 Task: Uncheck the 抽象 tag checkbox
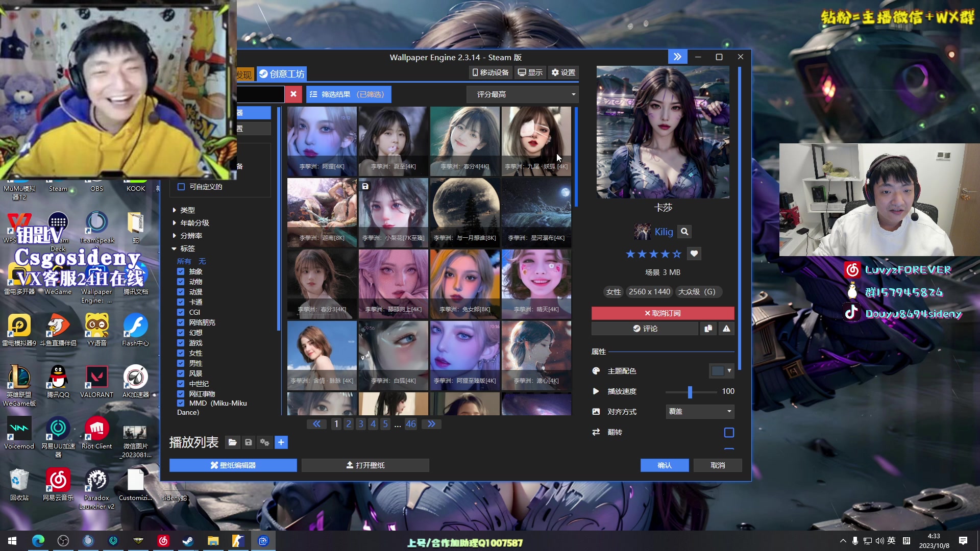[x=181, y=271]
